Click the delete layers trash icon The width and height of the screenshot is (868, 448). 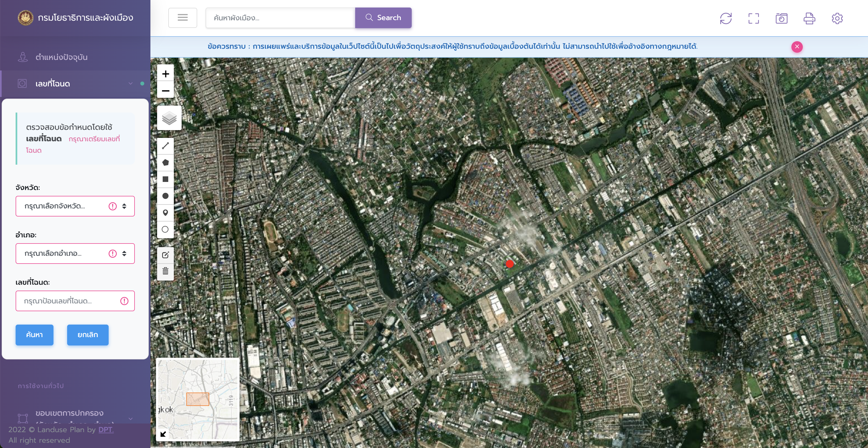click(165, 271)
